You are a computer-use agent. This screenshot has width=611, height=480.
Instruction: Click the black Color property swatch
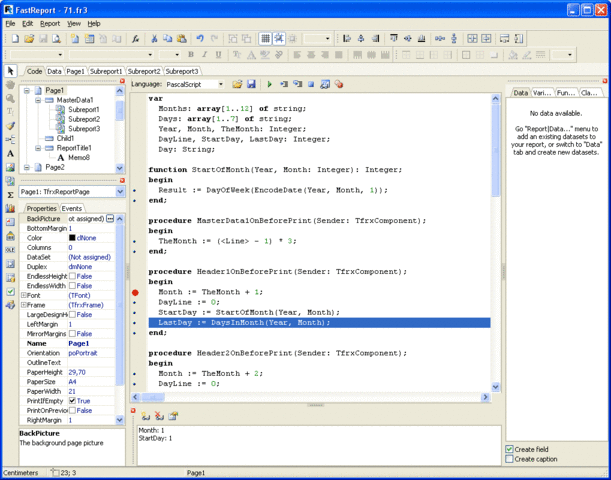[72, 238]
